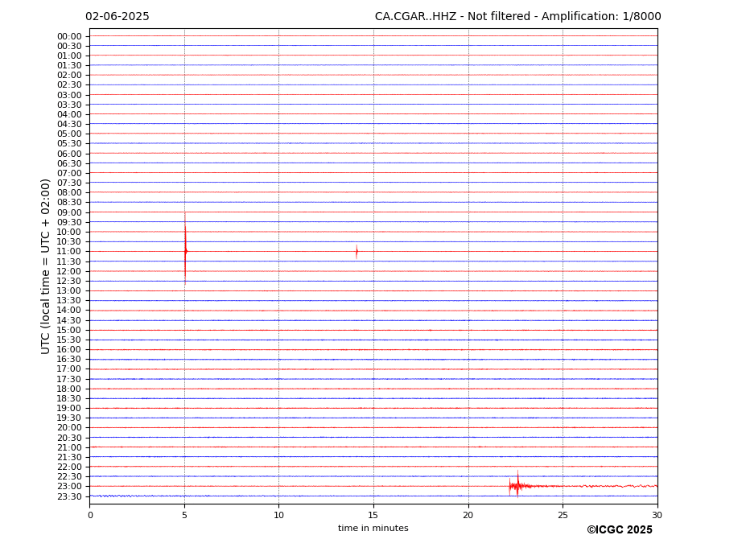
Task: Click the x-axis tick label 5
Action: (x=184, y=515)
